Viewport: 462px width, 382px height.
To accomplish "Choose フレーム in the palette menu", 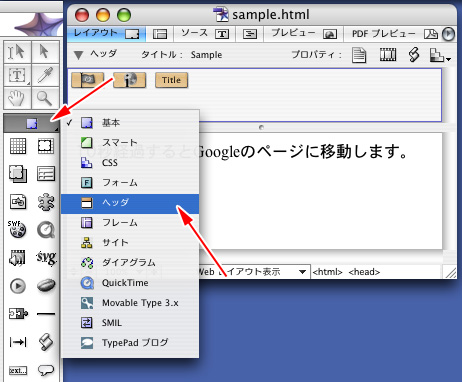I will pyautogui.click(x=130, y=223).
